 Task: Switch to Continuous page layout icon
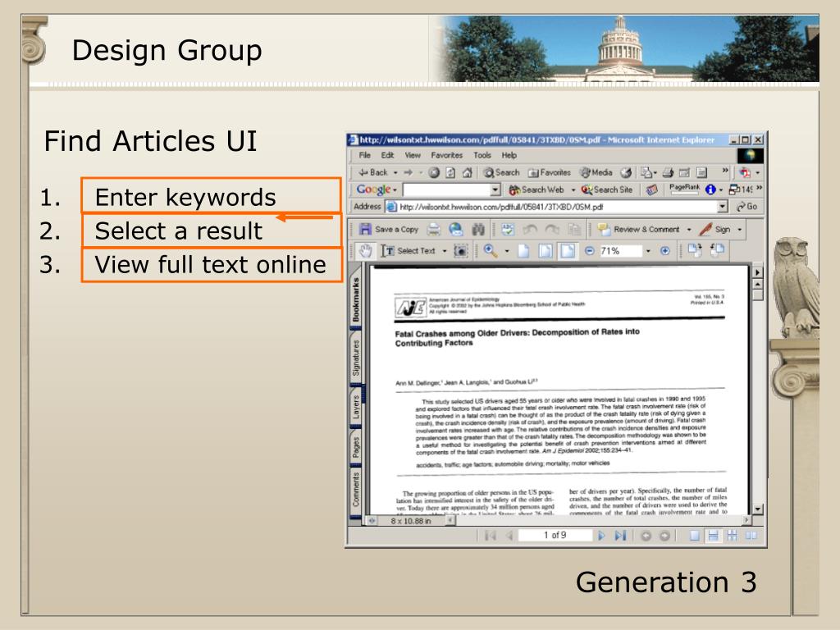coord(713,535)
